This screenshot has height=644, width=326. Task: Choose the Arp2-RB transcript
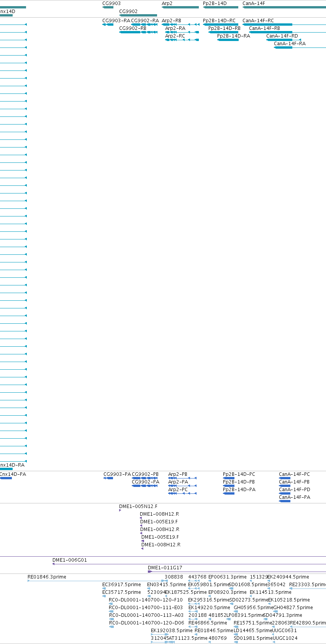180,25
